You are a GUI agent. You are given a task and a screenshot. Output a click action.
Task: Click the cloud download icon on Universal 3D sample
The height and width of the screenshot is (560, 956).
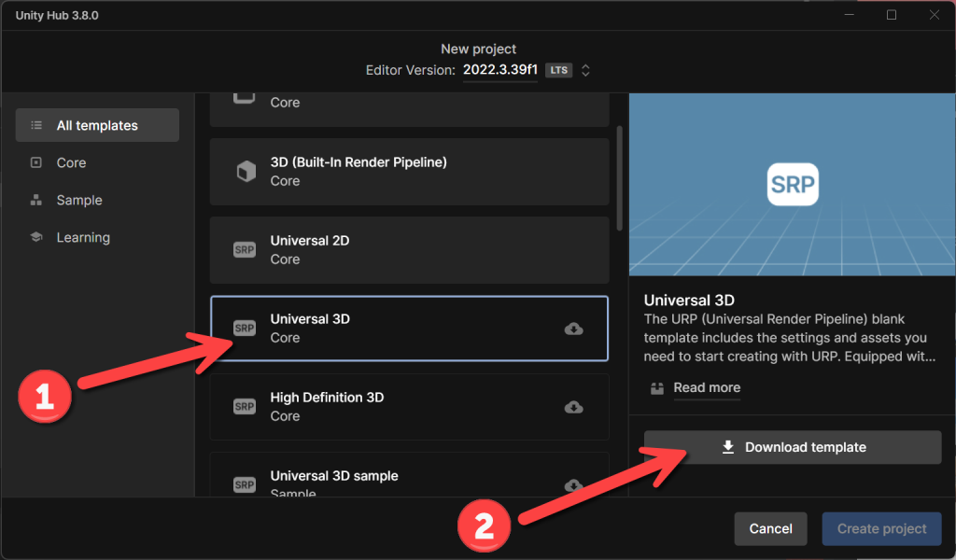574,485
